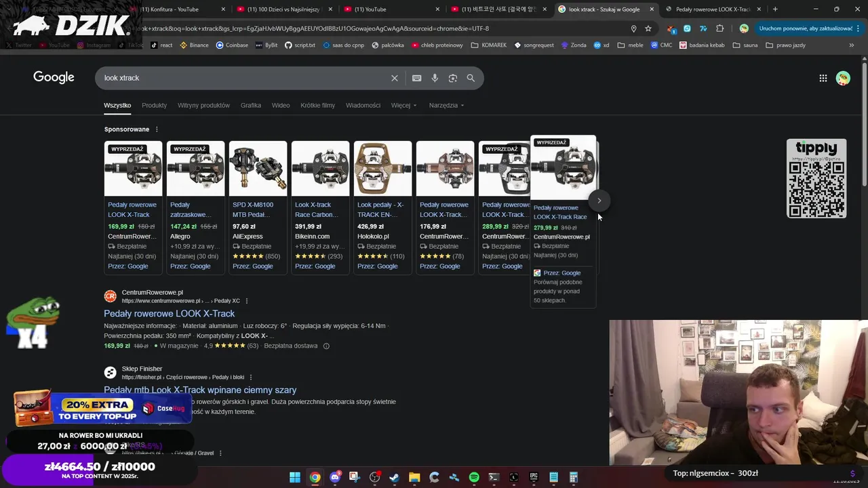Search by image with Google Lens icon
The height and width of the screenshot is (488, 868).
click(x=453, y=78)
